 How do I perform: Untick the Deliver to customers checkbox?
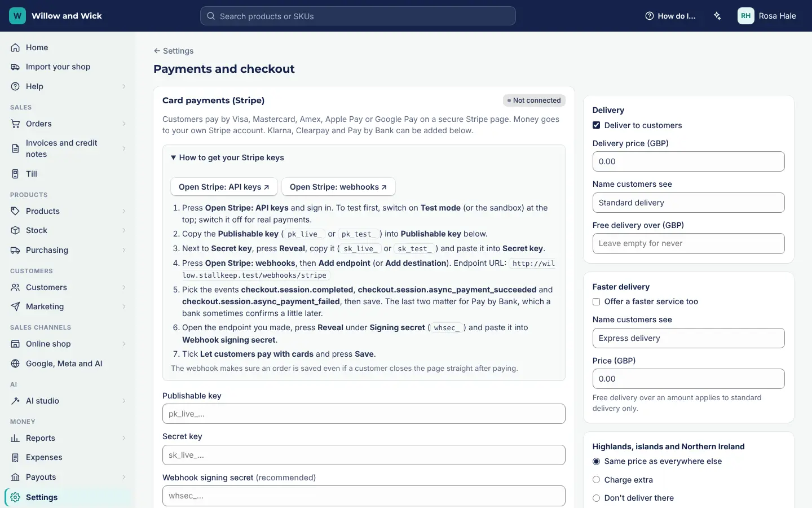pos(596,125)
